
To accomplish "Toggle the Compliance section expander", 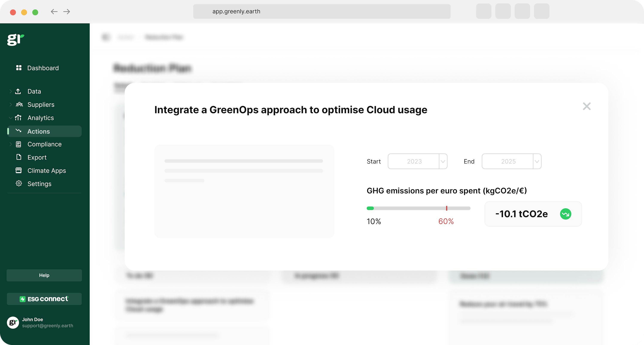I will coord(10,144).
